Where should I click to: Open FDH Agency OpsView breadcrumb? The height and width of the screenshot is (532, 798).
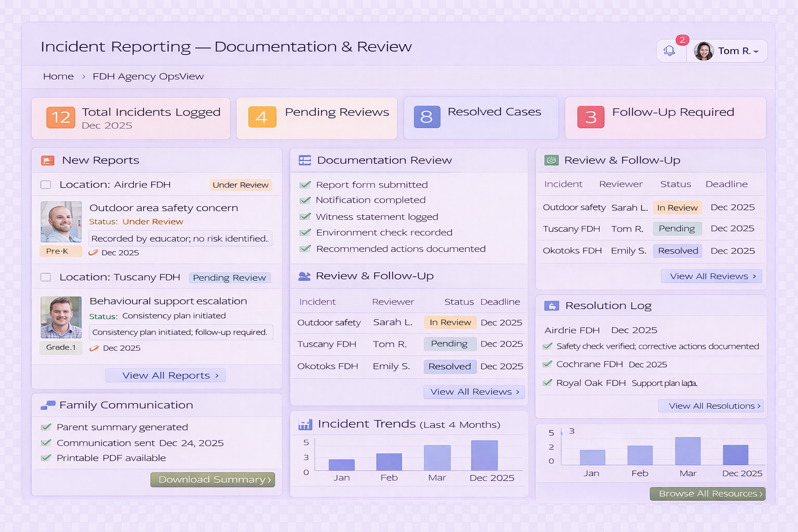point(148,76)
